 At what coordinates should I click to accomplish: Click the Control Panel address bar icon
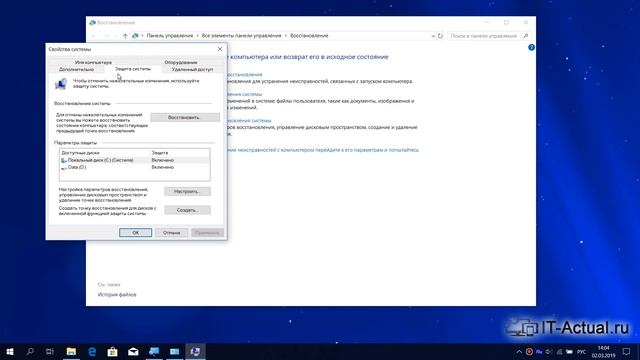click(135, 36)
